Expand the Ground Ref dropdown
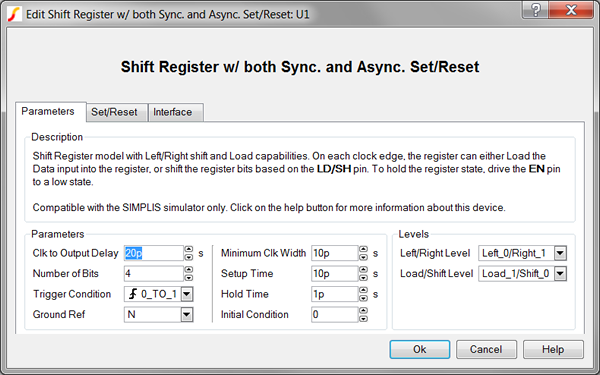The image size is (600, 375). tap(187, 315)
